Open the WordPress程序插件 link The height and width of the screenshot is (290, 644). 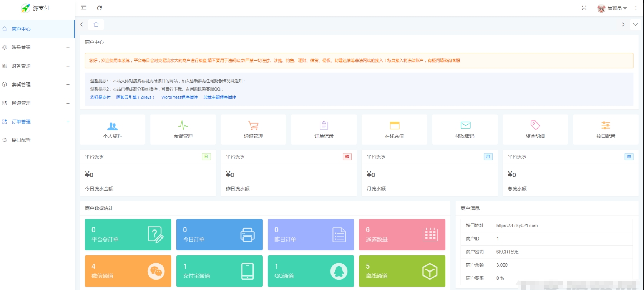(179, 97)
